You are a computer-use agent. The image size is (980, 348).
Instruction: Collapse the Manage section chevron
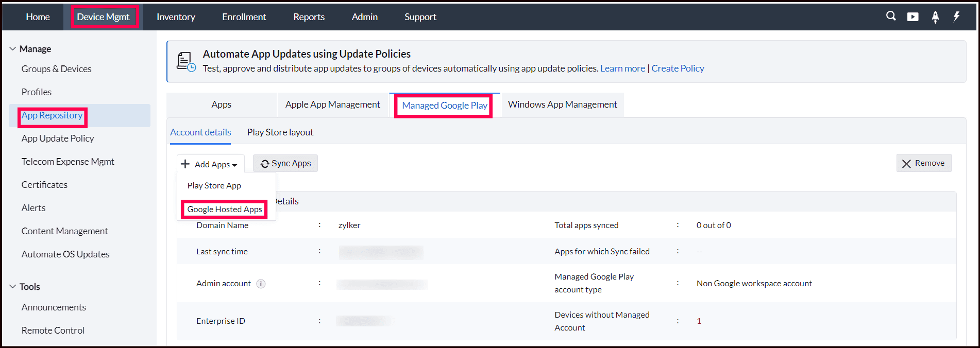(x=13, y=49)
